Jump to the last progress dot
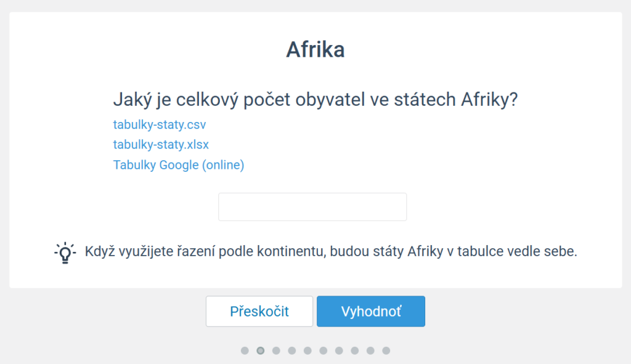 pos(386,350)
